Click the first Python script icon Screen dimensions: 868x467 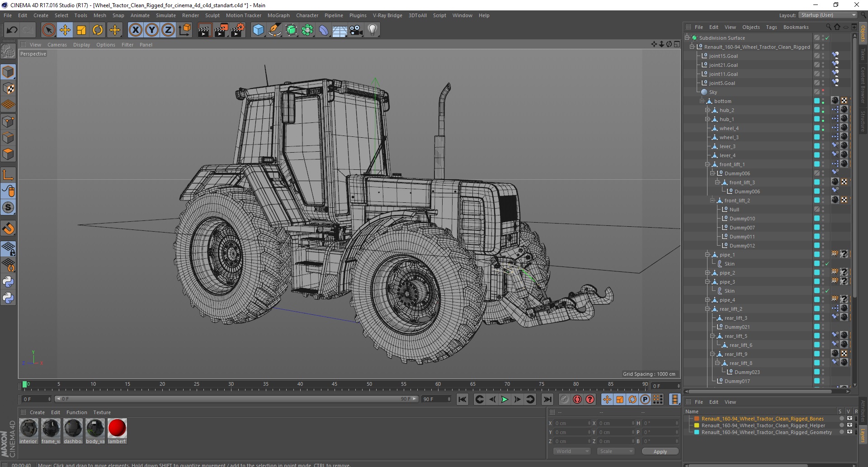coord(8,282)
